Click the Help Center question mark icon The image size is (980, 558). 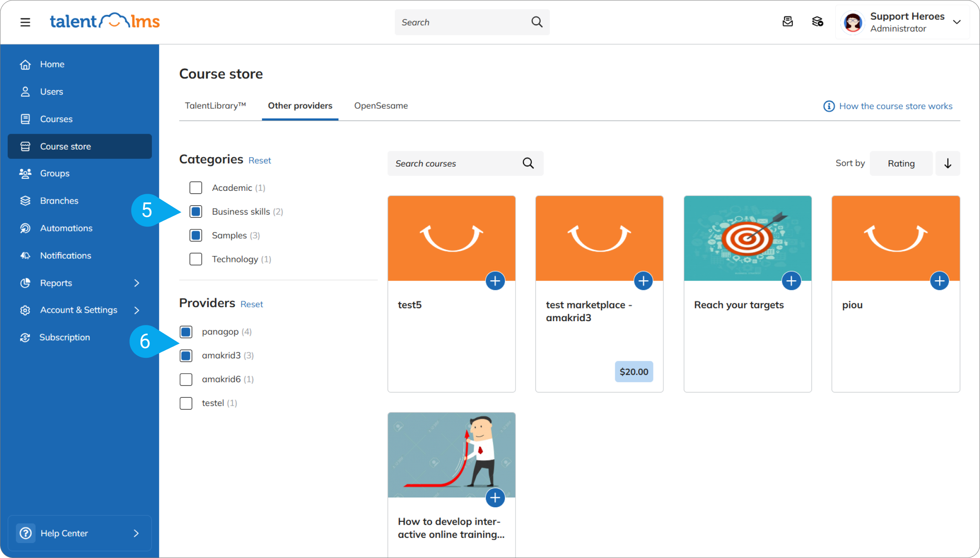point(26,533)
